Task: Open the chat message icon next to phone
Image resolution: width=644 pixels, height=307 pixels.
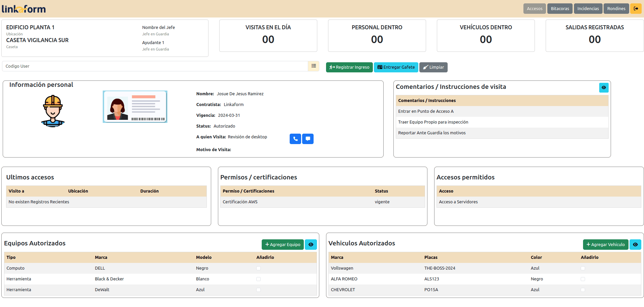Action: pyautogui.click(x=308, y=139)
